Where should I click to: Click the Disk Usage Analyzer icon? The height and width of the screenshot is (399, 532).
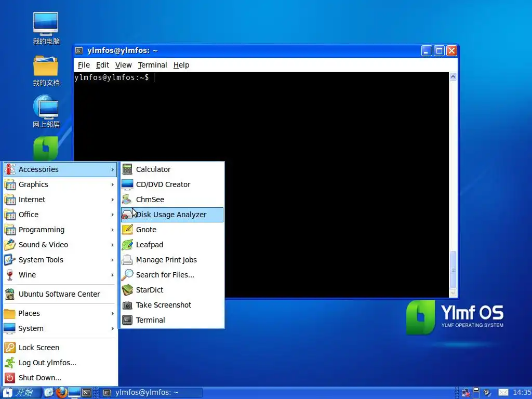point(127,215)
